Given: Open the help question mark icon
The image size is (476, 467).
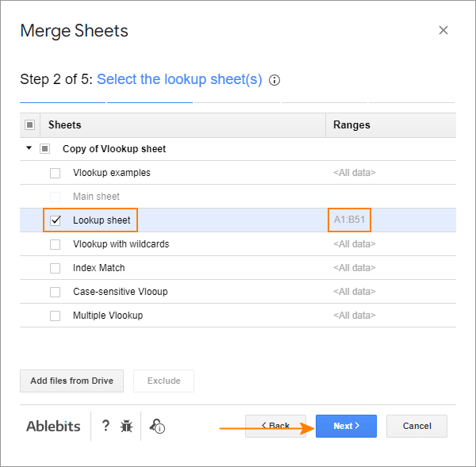Looking at the screenshot, I should point(106,426).
